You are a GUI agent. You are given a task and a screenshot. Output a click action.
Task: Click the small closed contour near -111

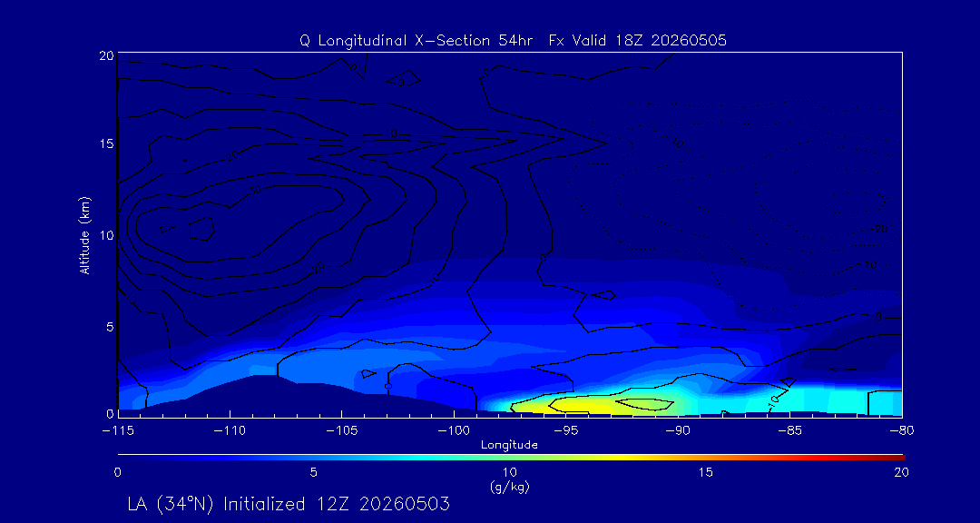(x=201, y=229)
